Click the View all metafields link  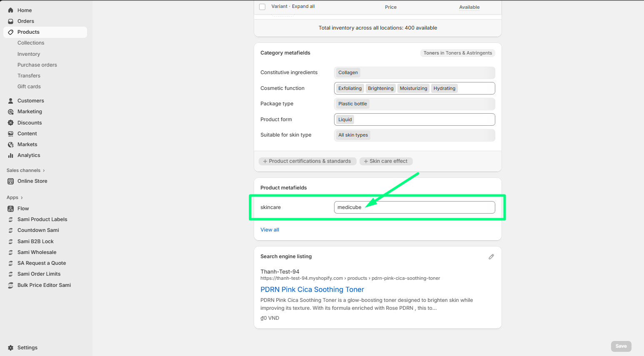tap(270, 230)
